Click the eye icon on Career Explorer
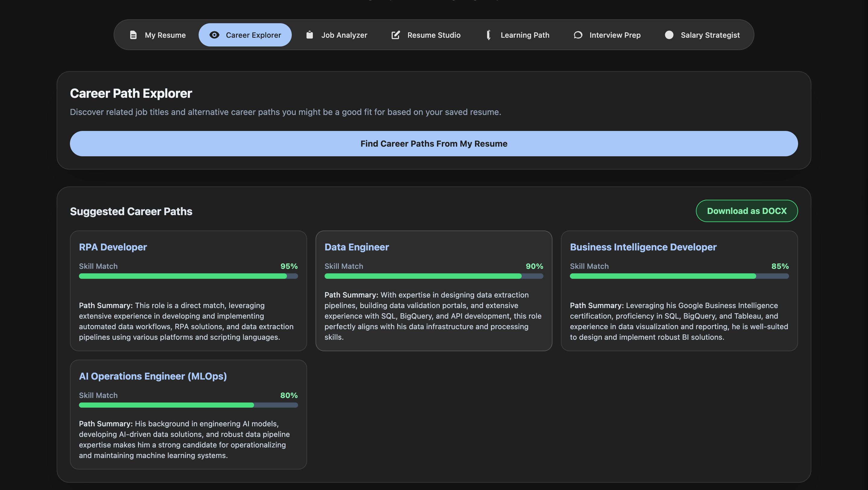 point(214,35)
